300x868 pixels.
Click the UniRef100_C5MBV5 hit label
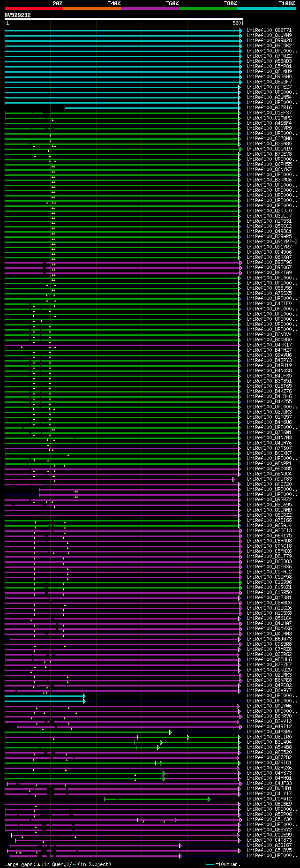(269, 850)
